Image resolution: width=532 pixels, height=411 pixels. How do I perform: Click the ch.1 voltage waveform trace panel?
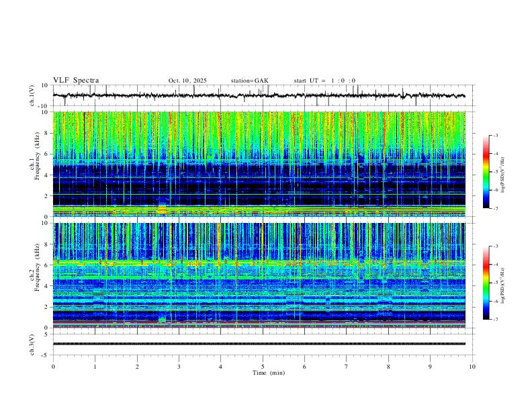(x=263, y=95)
